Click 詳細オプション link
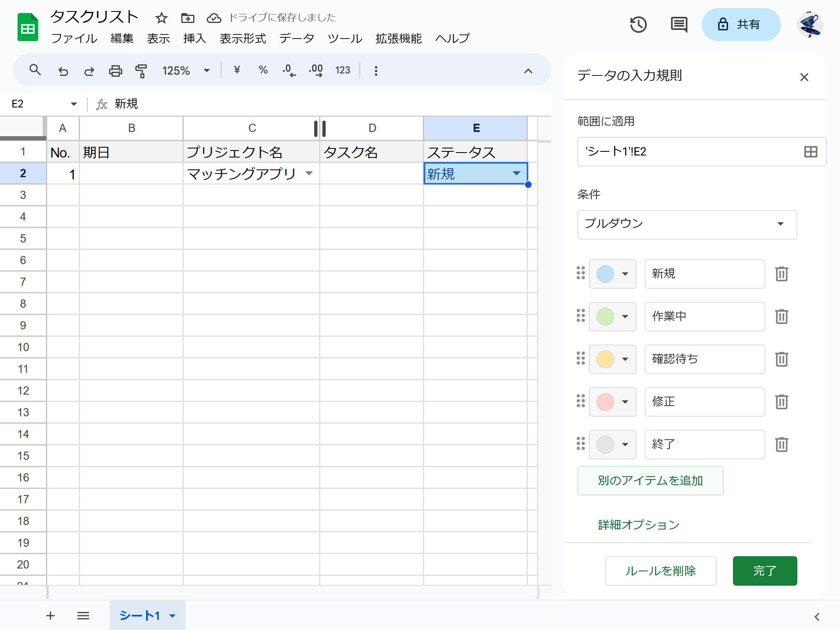This screenshot has width=840, height=630. (639, 525)
